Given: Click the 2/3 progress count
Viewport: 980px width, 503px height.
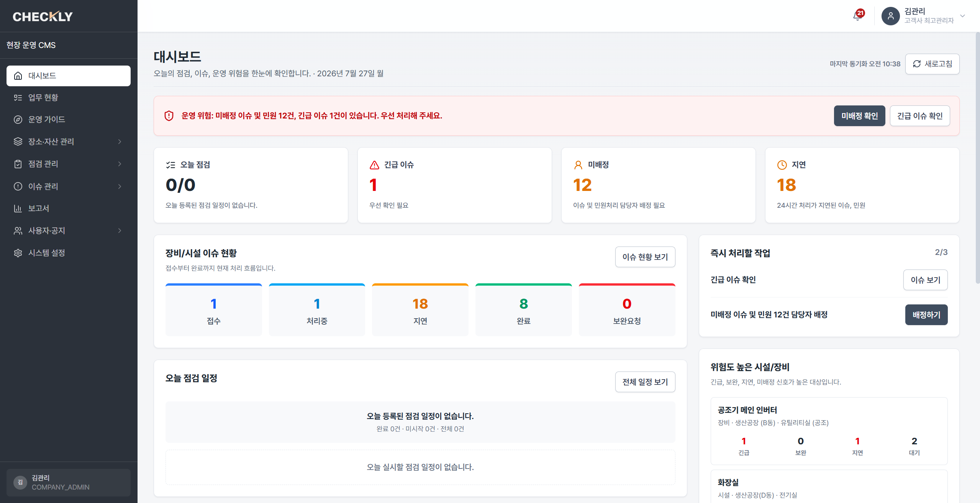Looking at the screenshot, I should (941, 252).
